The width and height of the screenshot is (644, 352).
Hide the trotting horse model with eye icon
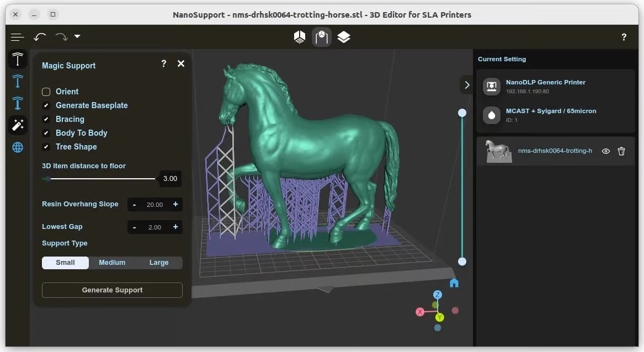606,151
